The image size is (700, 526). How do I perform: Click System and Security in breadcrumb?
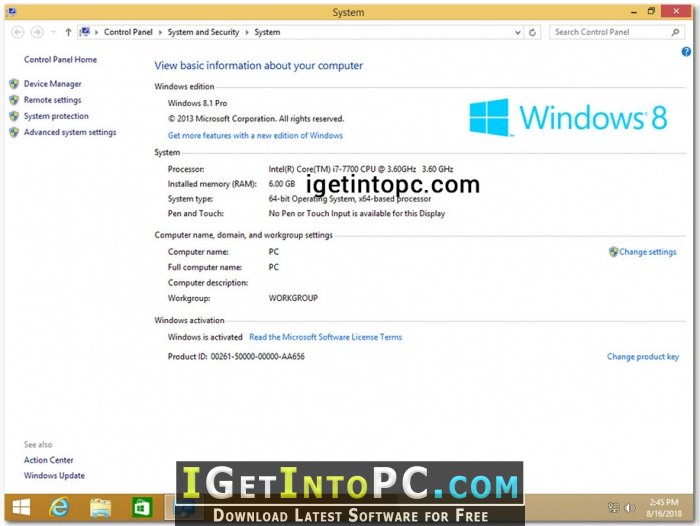[203, 32]
